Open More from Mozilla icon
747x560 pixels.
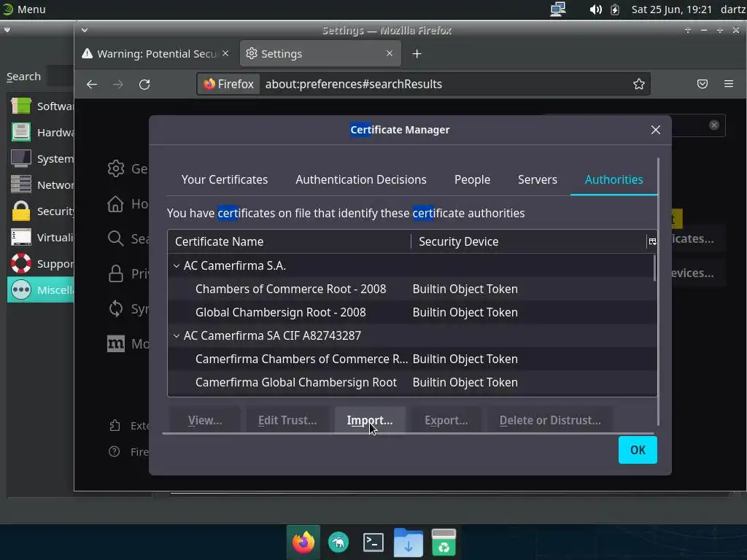pyautogui.click(x=116, y=343)
